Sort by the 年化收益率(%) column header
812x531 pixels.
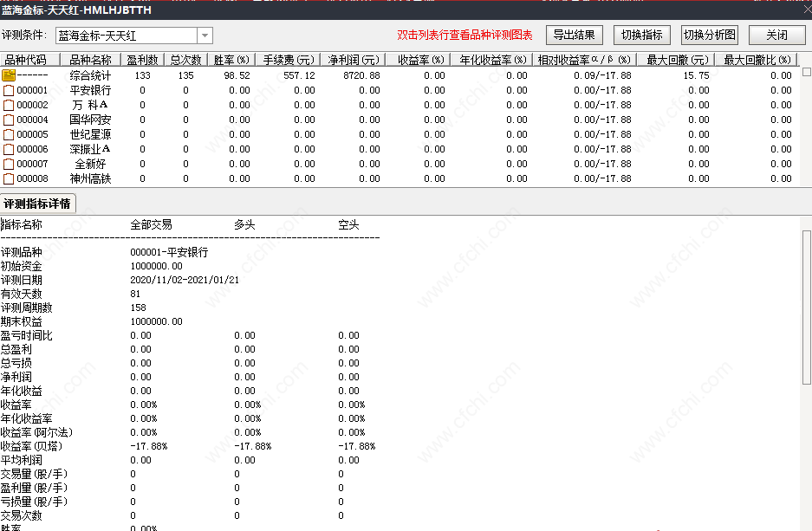492,60
